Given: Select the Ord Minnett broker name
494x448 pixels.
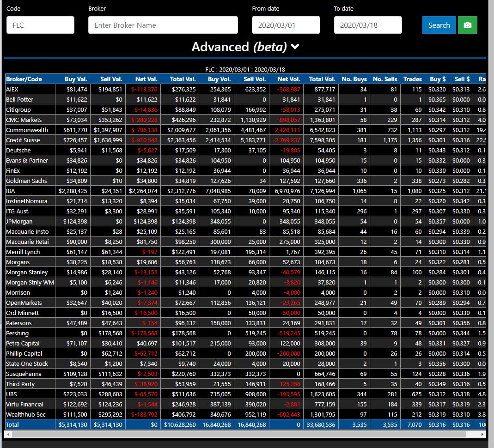Looking at the screenshot, I should 22,313.
